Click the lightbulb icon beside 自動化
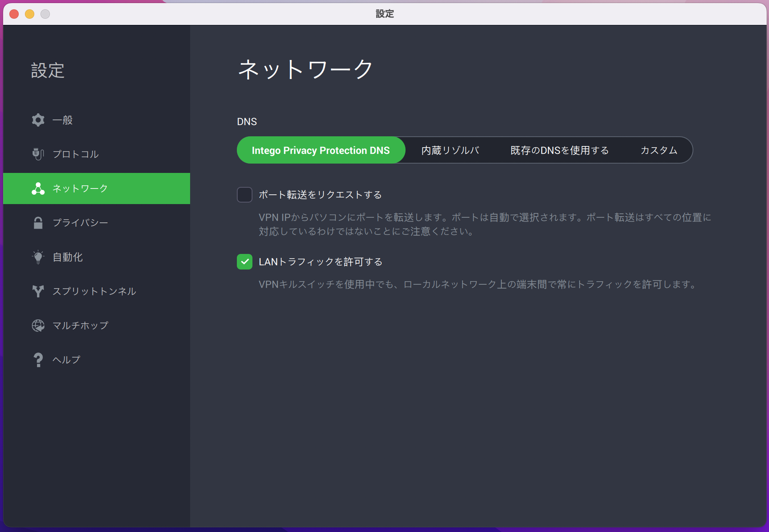The height and width of the screenshot is (532, 769). pos(38,257)
